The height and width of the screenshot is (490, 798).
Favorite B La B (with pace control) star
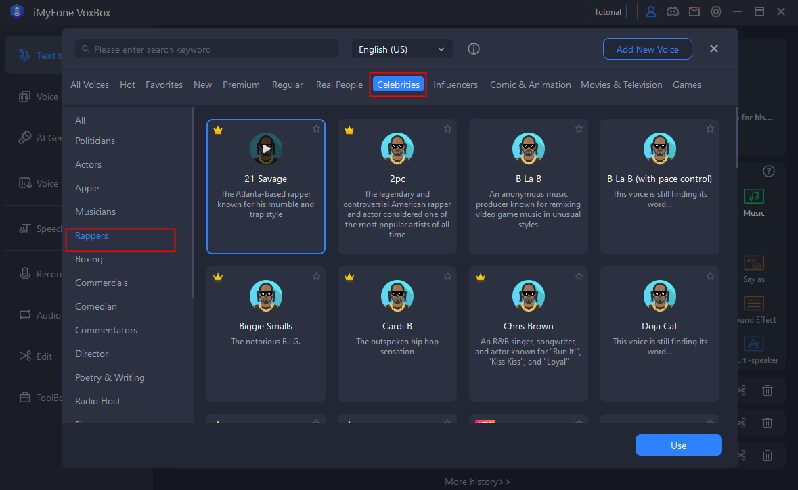pos(710,129)
